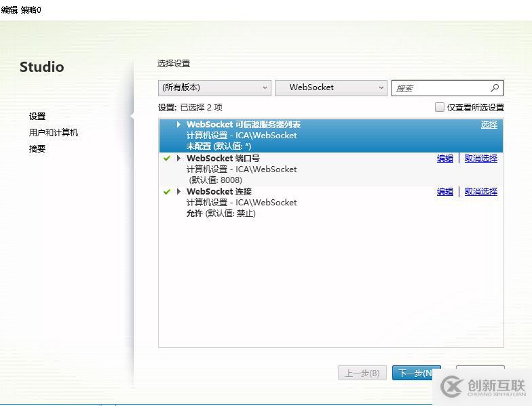532x406 pixels.
Task: Expand the WebSocket 端口号 setting arrow
Action: point(179,159)
